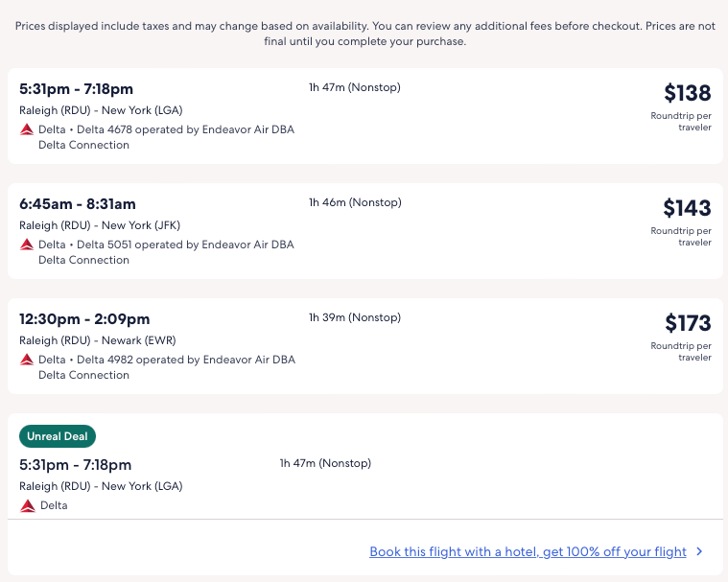The width and height of the screenshot is (728, 582).
Task: Click the Unreal Deal badge
Action: click(58, 436)
